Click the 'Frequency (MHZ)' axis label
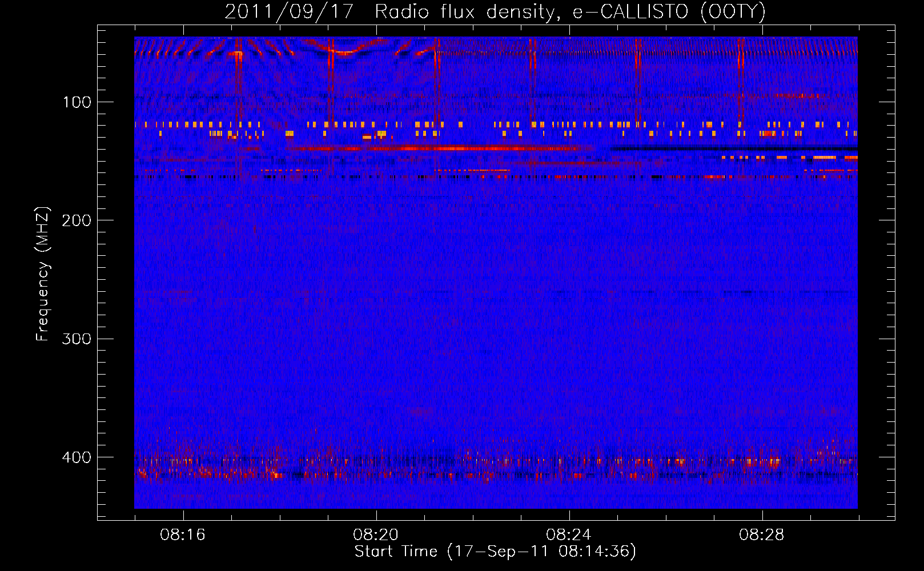 click(43, 274)
